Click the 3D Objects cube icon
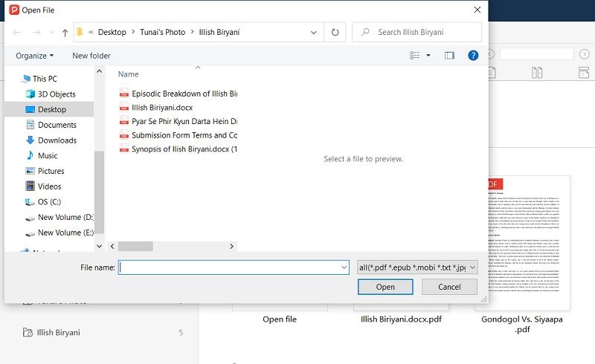The image size is (595, 364). (30, 94)
